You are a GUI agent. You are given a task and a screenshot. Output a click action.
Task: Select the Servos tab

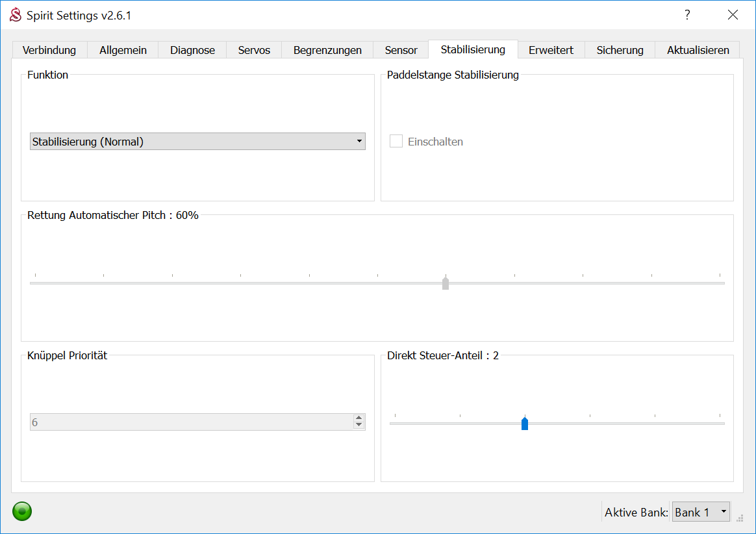(254, 50)
